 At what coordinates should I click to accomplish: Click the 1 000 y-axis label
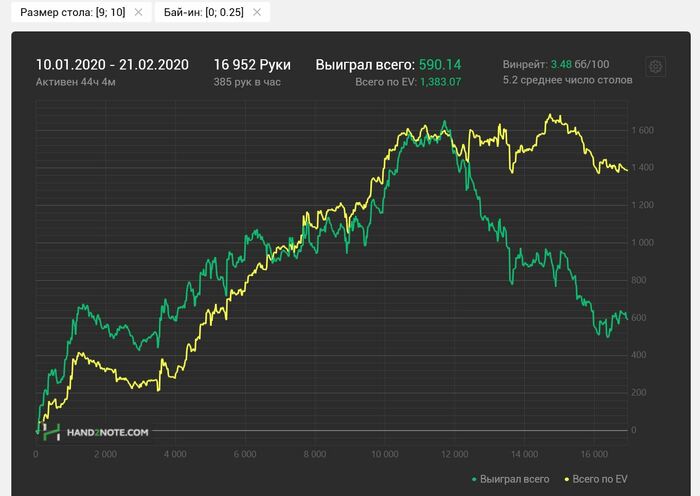tap(642, 242)
